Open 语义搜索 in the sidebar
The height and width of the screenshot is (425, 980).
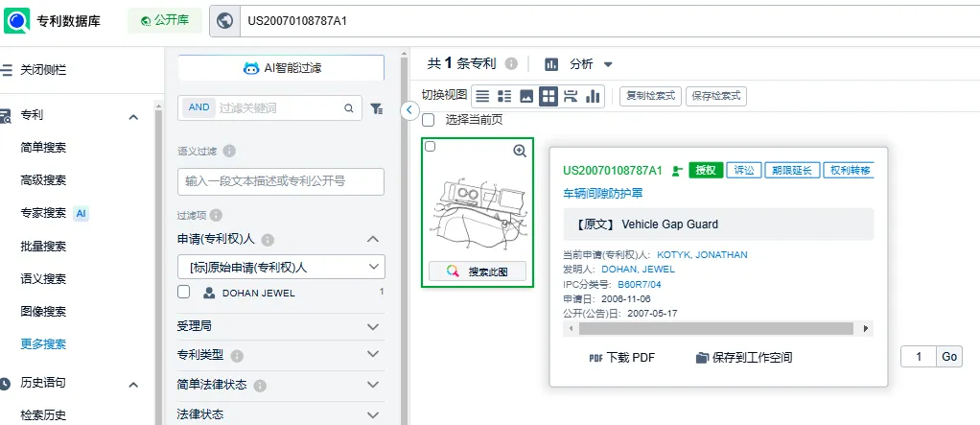click(43, 279)
